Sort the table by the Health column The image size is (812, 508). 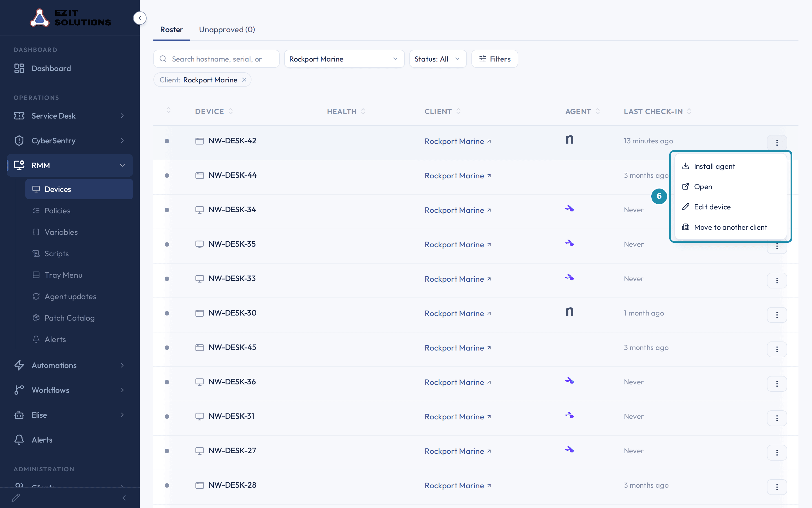pyautogui.click(x=346, y=111)
